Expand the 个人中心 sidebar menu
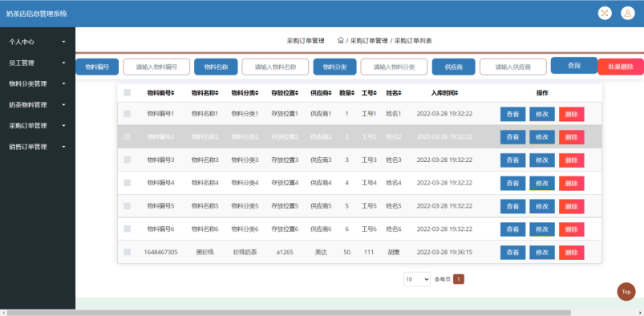 [38, 42]
